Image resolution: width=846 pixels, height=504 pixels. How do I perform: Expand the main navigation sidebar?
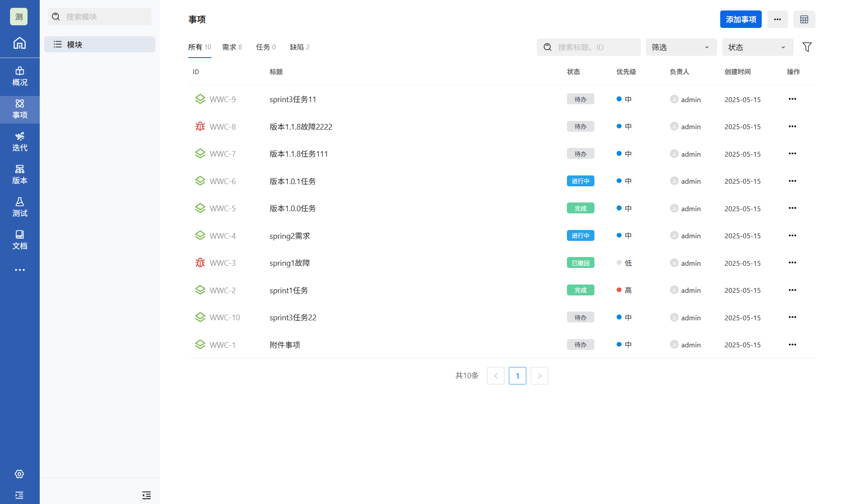[x=19, y=495]
